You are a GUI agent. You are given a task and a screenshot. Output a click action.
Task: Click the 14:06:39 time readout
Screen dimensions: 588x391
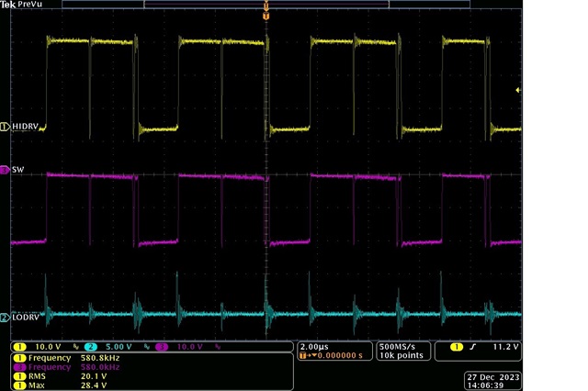(485, 385)
